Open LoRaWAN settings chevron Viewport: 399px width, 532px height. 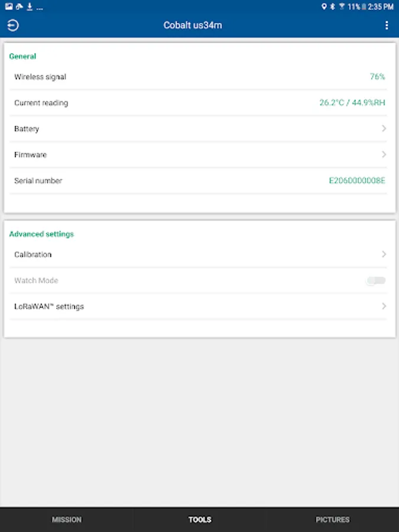pos(384,306)
